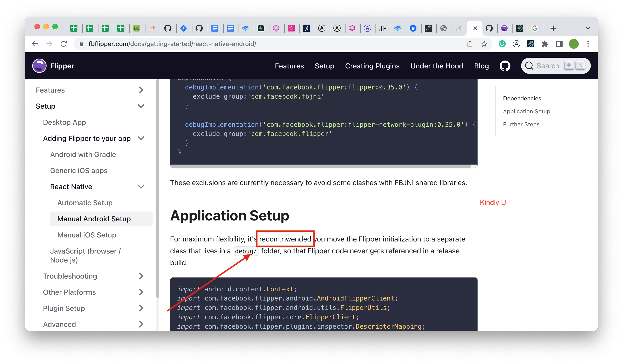Click the sidebar vertical scrollbar

pos(158,188)
